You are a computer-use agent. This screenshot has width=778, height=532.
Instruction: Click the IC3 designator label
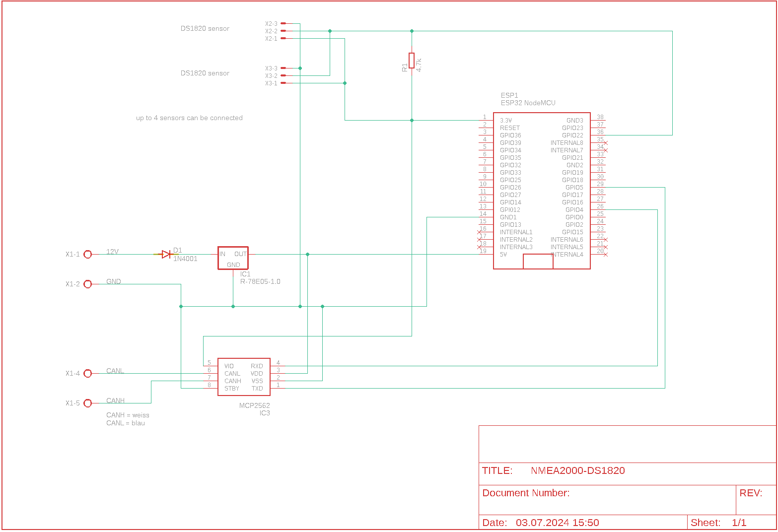coord(265,413)
